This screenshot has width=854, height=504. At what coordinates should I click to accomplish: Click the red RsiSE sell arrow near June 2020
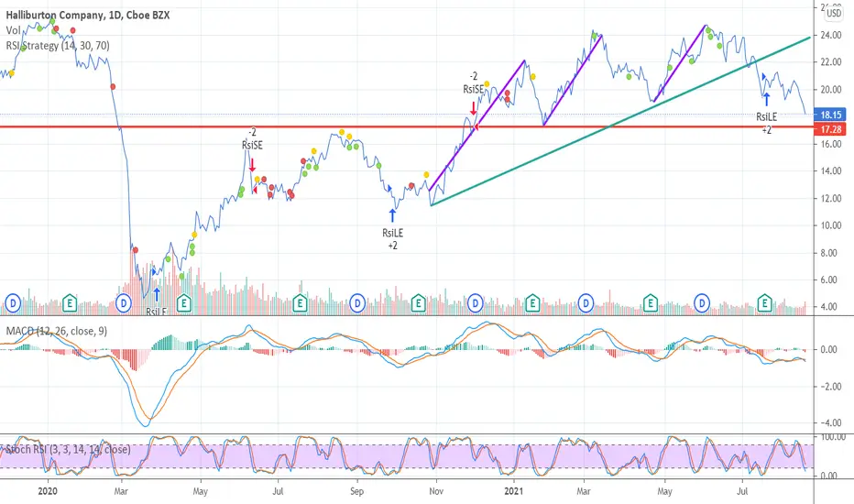pyautogui.click(x=252, y=165)
